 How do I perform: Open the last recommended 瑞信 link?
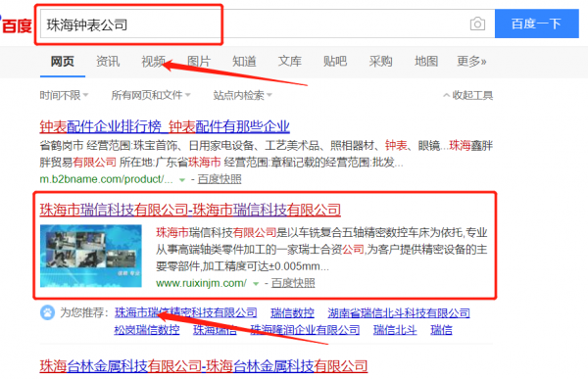point(441,330)
